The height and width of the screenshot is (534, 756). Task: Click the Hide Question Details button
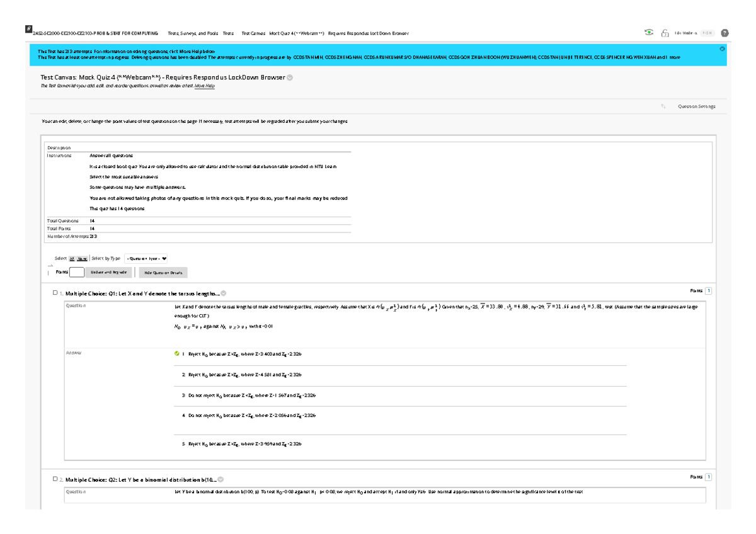[x=163, y=273]
